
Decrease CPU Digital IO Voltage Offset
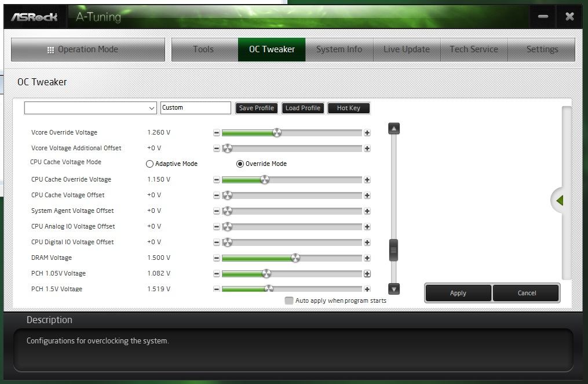[217, 242]
